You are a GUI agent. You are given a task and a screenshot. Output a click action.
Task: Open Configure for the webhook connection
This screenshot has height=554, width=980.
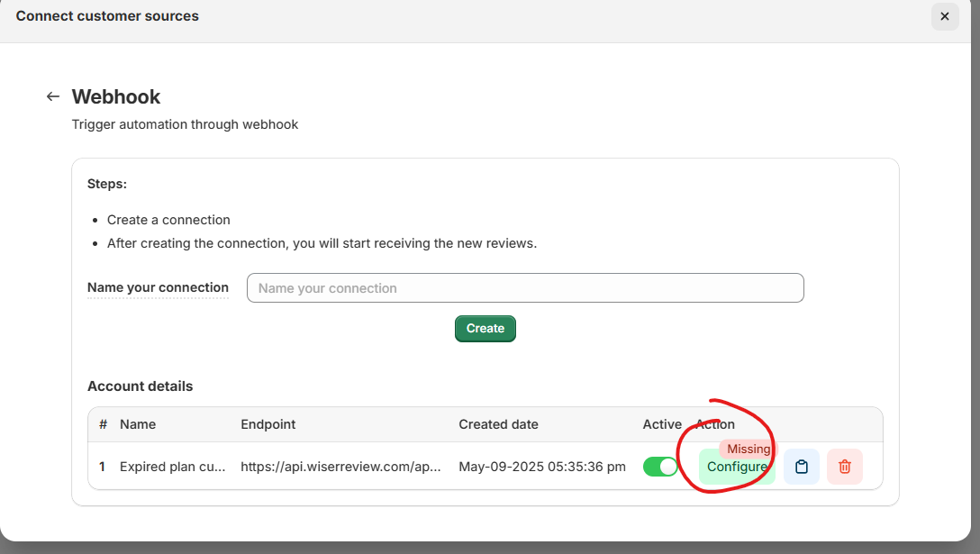[736, 468]
